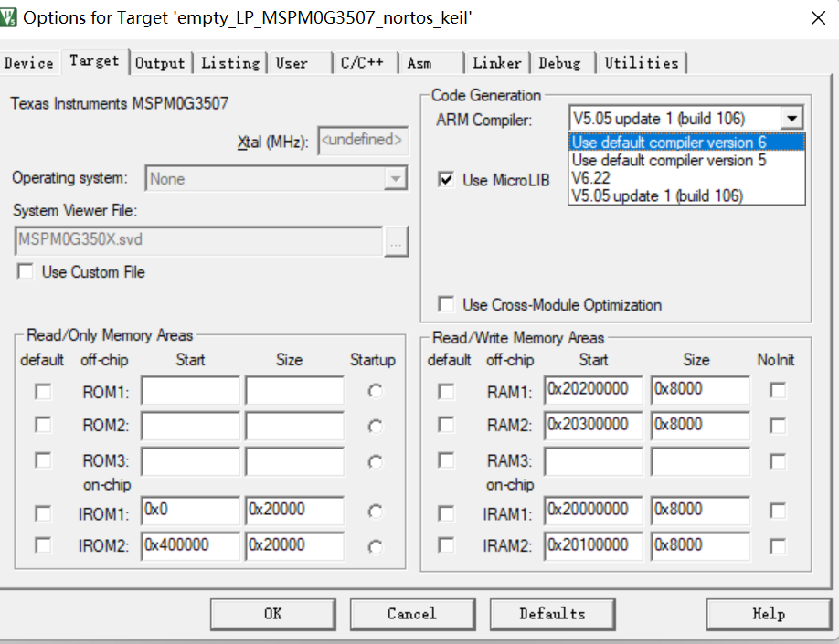The height and width of the screenshot is (644, 839).
Task: Switch to the Device tab
Action: (29, 63)
